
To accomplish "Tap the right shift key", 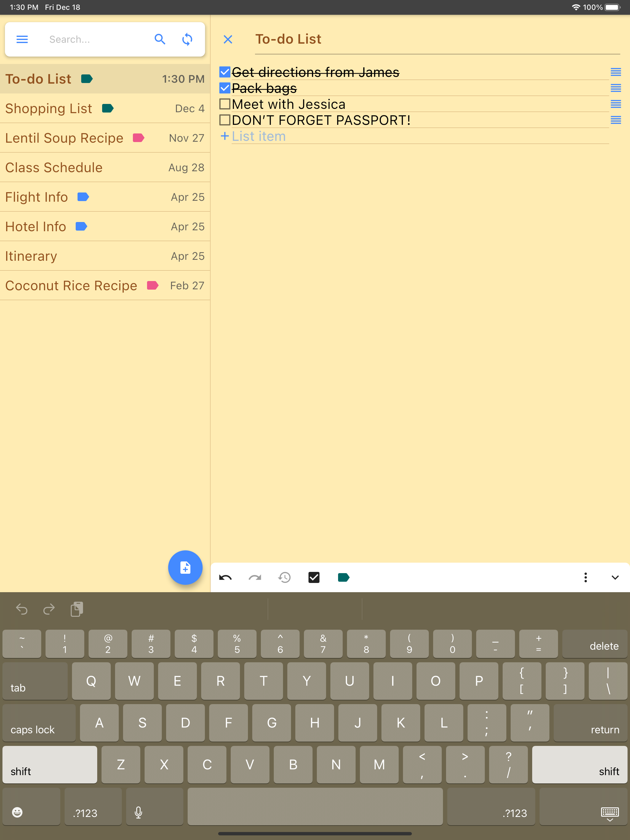I will tap(580, 764).
